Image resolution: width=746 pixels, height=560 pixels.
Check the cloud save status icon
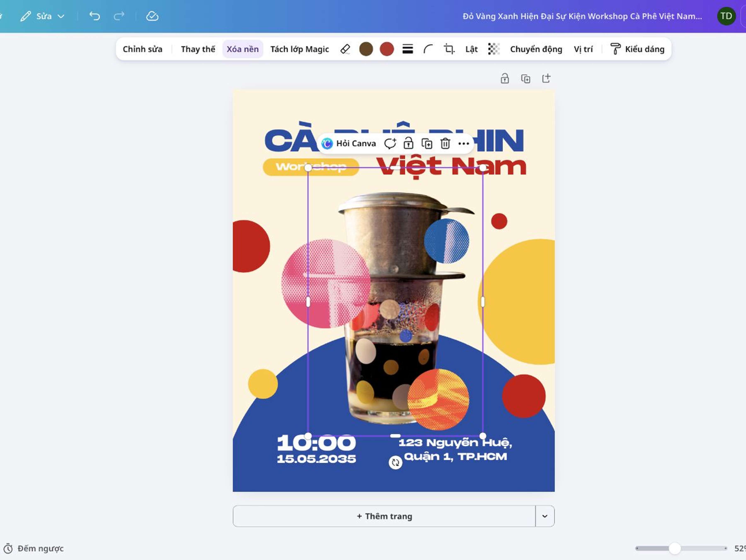click(x=152, y=16)
